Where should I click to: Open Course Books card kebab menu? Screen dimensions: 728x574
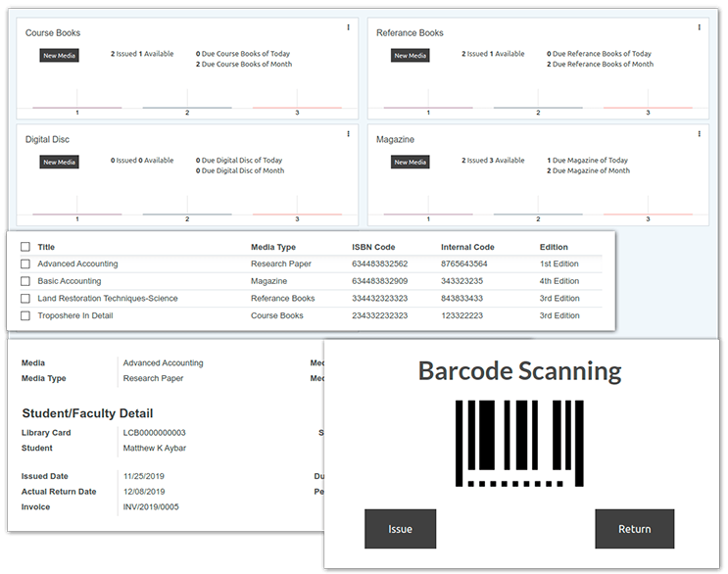(348, 27)
